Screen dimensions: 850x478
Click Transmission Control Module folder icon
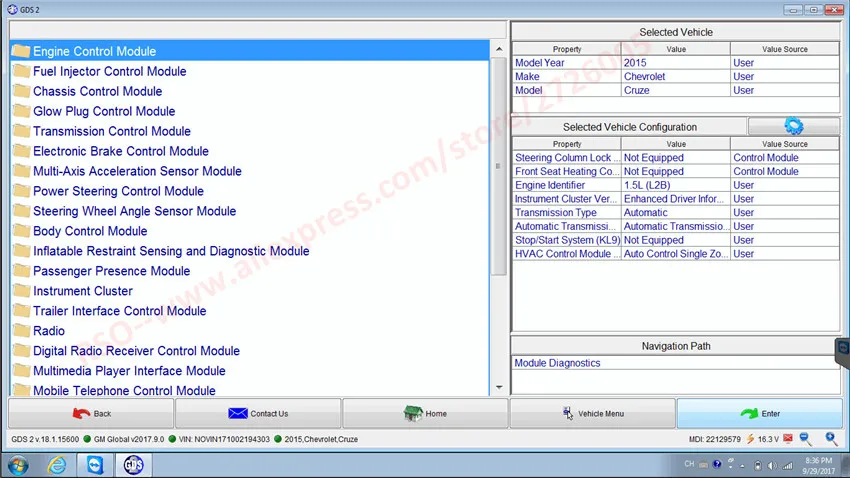[21, 131]
